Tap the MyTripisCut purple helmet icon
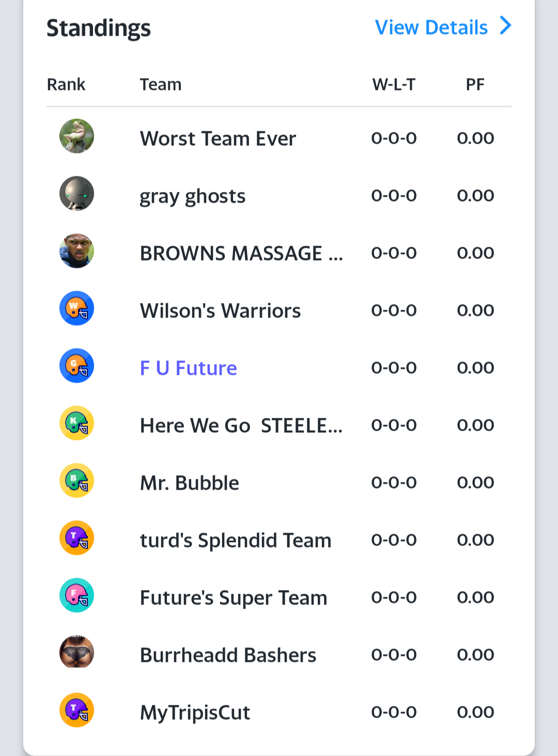Screen dimensions: 558x756 point(76,710)
